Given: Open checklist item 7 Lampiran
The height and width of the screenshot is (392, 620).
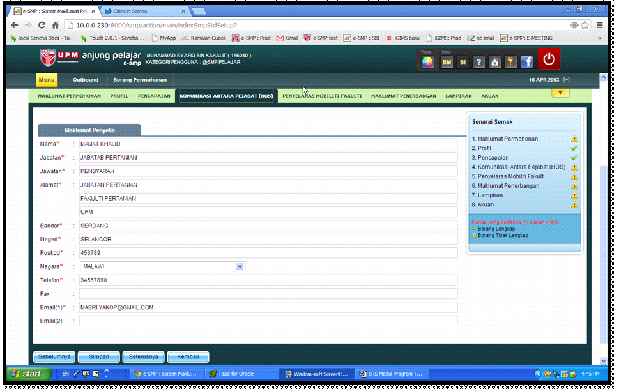Looking at the screenshot, I should point(487,195).
